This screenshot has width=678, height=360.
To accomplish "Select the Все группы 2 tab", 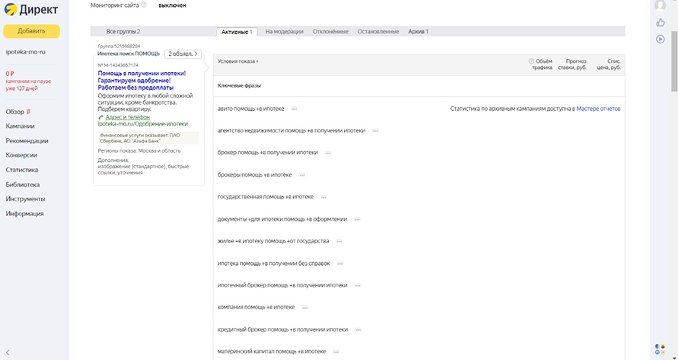I will point(123,32).
